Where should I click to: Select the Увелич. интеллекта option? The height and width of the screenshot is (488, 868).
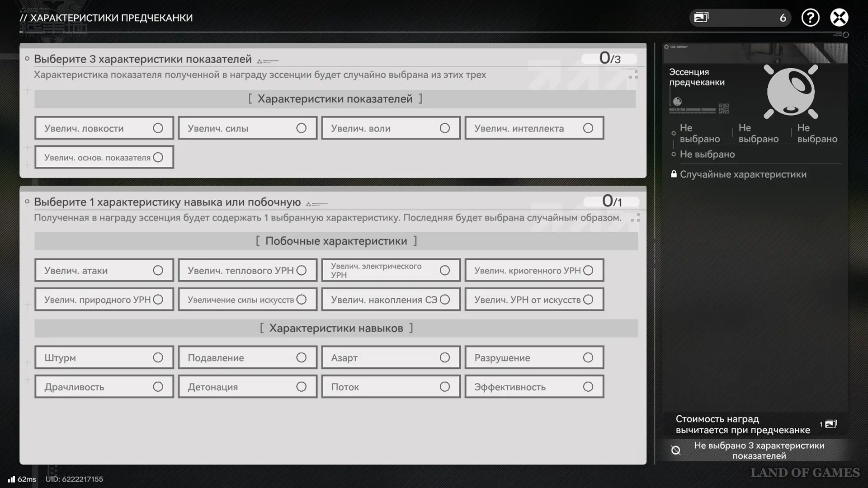(534, 128)
